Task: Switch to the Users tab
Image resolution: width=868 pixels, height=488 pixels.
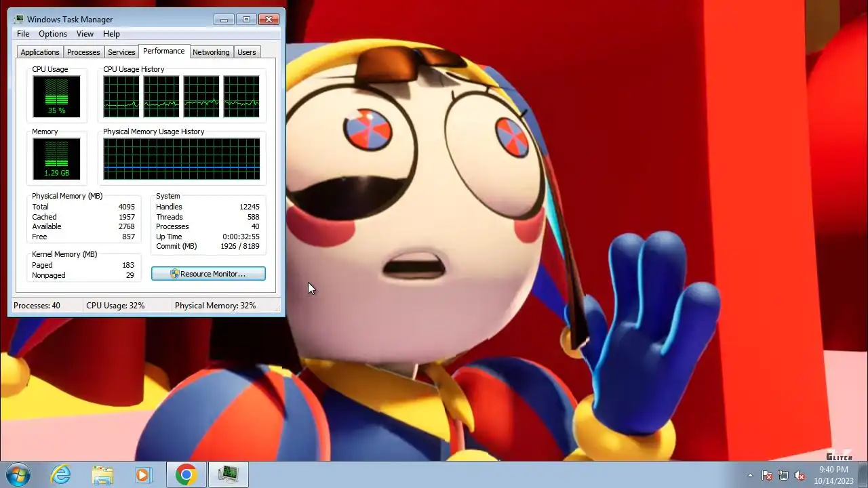Action: (247, 52)
